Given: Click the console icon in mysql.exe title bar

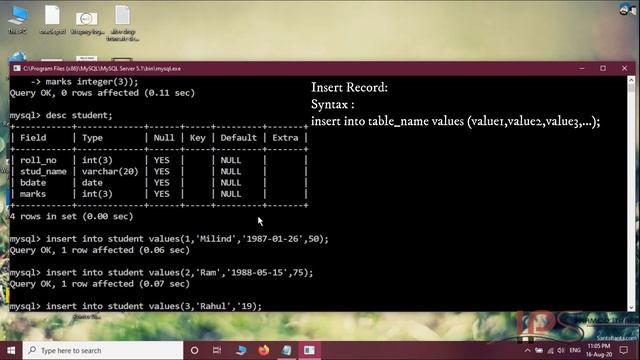Looking at the screenshot, I should click(17, 69).
